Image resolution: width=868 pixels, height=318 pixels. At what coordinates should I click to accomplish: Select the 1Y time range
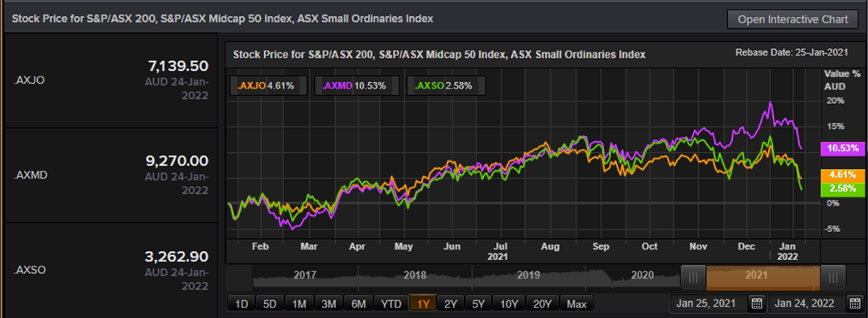(423, 304)
